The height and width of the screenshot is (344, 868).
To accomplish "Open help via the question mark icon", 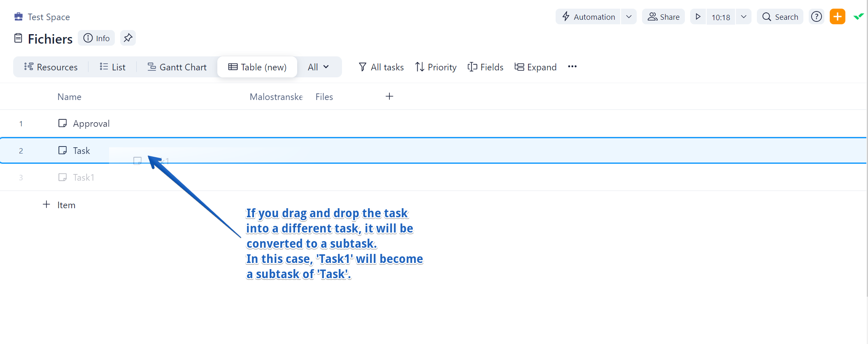I will click(x=816, y=17).
